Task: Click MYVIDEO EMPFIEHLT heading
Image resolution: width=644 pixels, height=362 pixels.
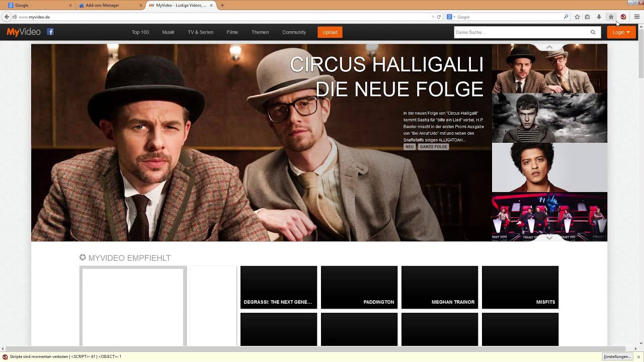Action: point(129,258)
